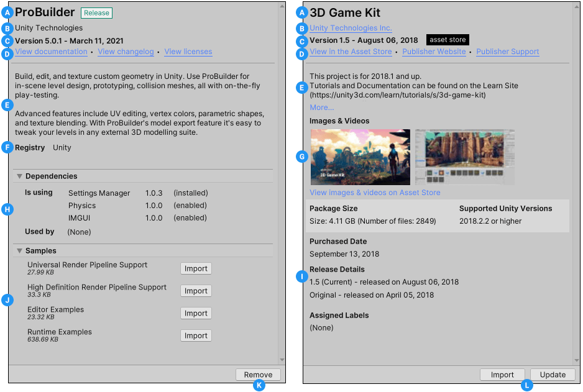The image size is (583, 392).
Task: Click scroll down arrow in 3D Game Kit panel
Action: pyautogui.click(x=577, y=360)
